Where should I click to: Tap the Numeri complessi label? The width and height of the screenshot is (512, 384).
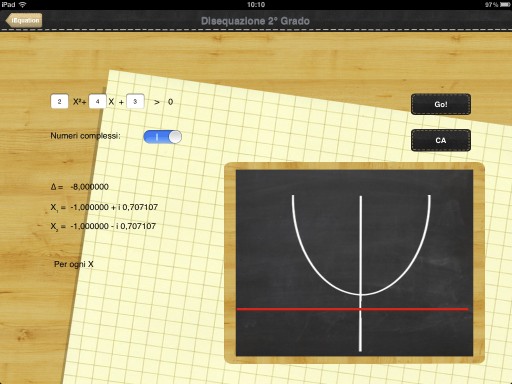(x=85, y=136)
